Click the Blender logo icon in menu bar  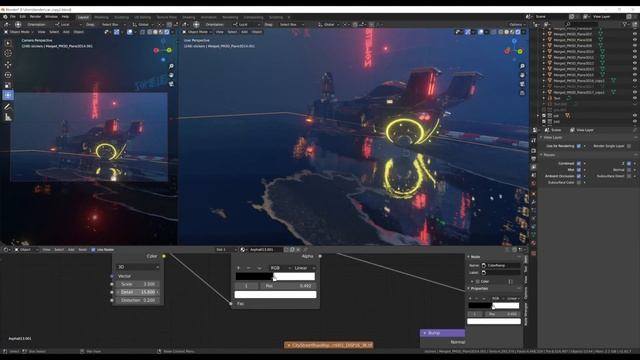point(5,17)
